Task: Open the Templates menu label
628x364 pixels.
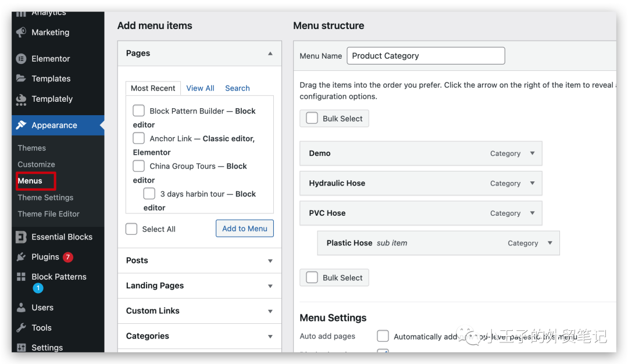Action: [51, 78]
